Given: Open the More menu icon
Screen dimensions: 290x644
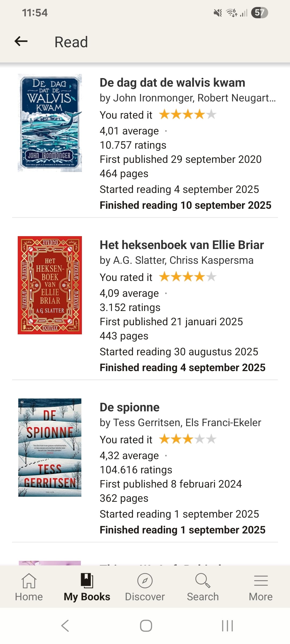Looking at the screenshot, I should [x=261, y=581].
